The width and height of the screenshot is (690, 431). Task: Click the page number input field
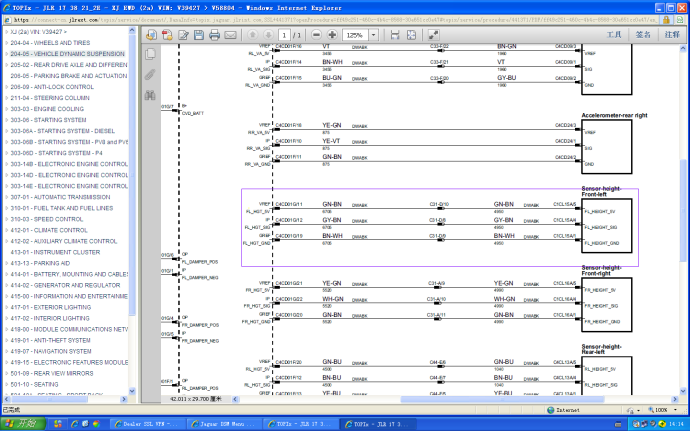[x=283, y=35]
